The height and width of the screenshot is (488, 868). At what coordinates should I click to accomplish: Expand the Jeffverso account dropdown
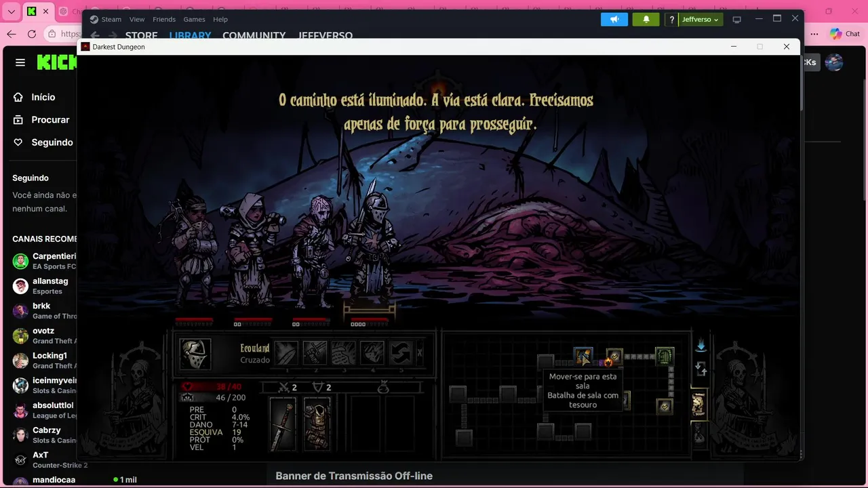pos(701,20)
